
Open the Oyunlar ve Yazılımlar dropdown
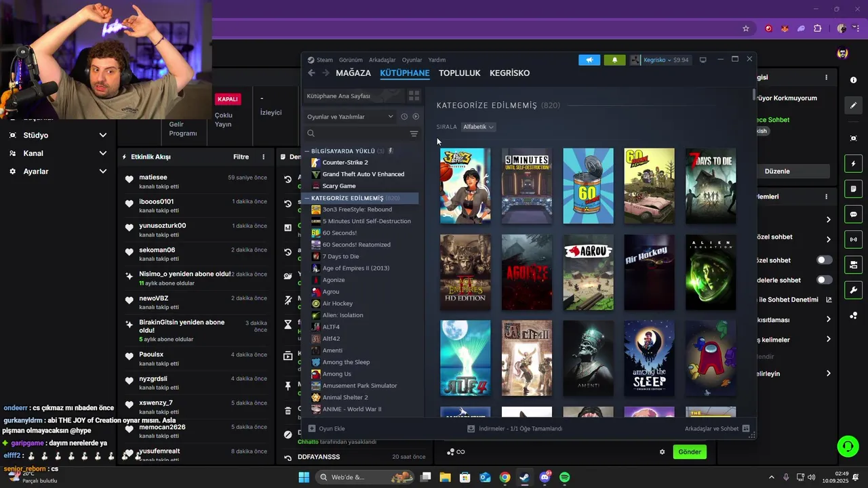350,117
